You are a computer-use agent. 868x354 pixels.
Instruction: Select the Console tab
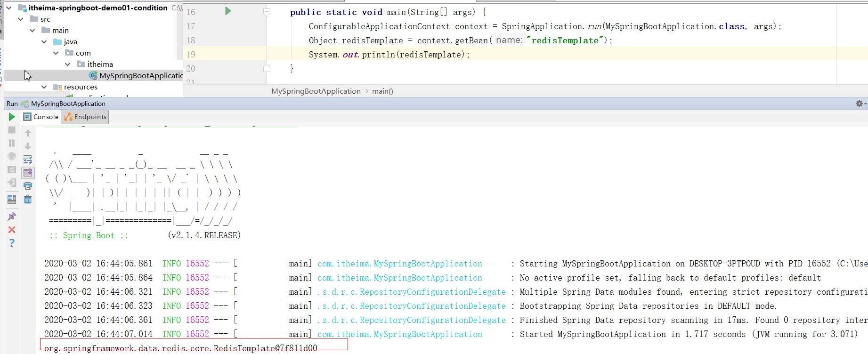[41, 117]
